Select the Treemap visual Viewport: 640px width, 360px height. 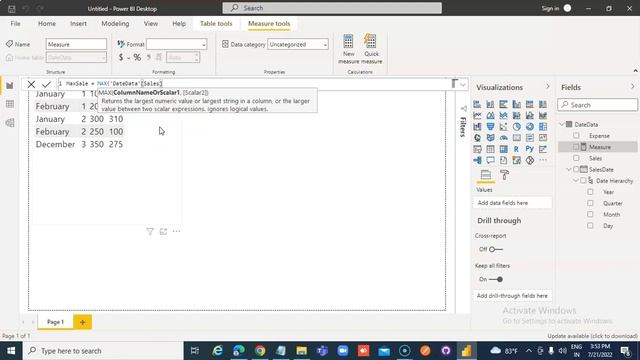point(542,127)
